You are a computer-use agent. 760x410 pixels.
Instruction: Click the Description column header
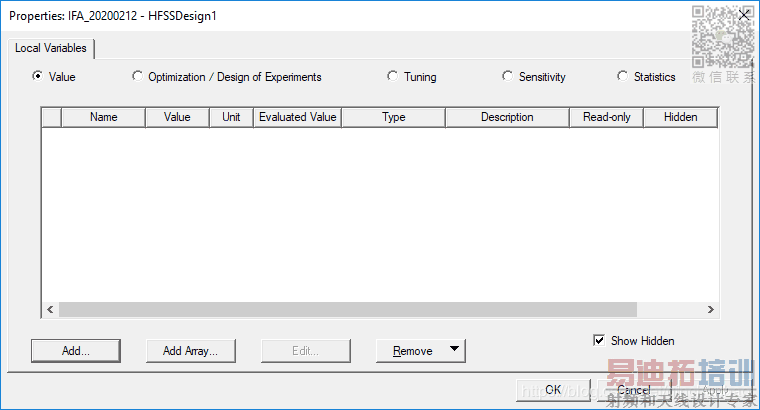click(x=507, y=117)
